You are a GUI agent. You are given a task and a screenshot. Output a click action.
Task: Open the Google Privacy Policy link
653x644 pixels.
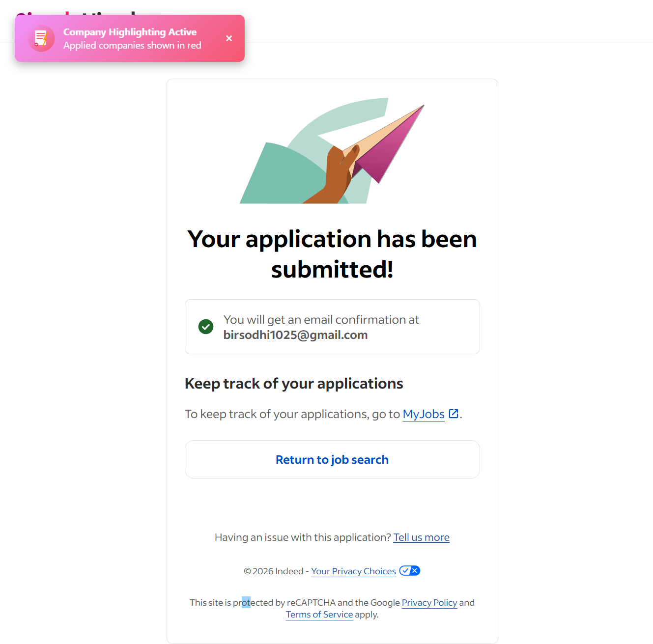click(x=429, y=603)
